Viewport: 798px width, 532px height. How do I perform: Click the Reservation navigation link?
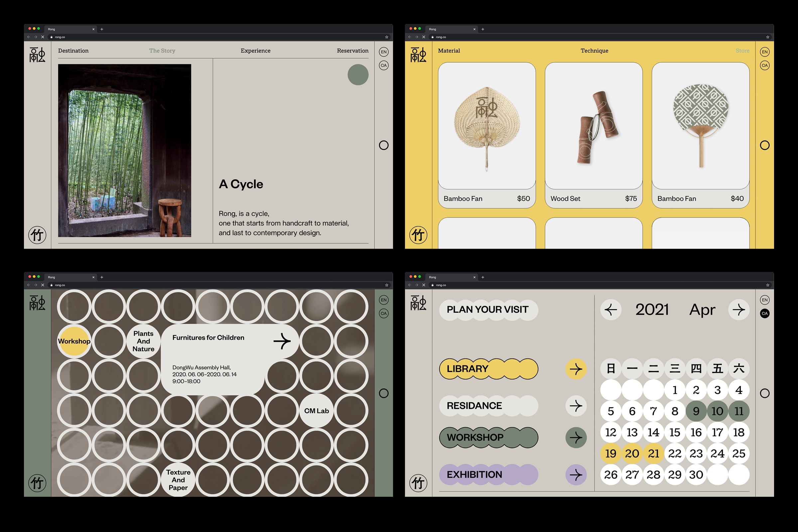352,51
